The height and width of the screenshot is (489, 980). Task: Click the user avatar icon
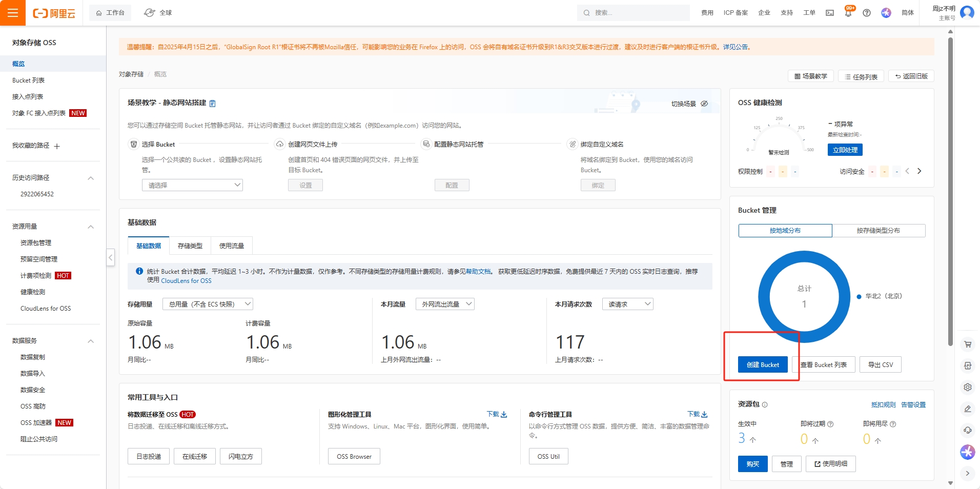pyautogui.click(x=967, y=13)
